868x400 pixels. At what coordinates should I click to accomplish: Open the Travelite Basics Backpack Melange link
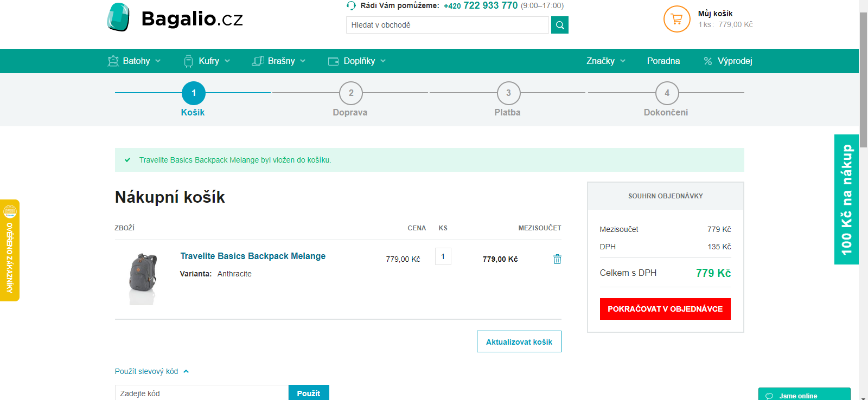[x=253, y=256]
